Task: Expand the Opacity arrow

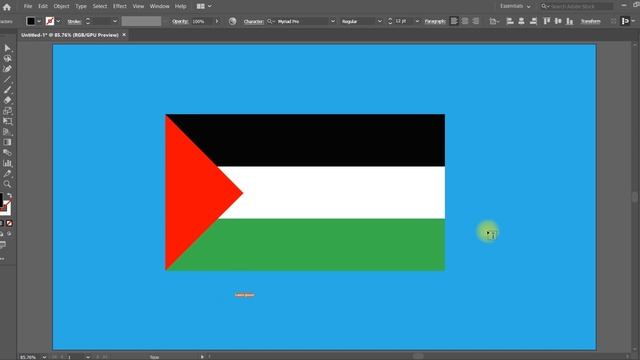Action: (x=217, y=21)
